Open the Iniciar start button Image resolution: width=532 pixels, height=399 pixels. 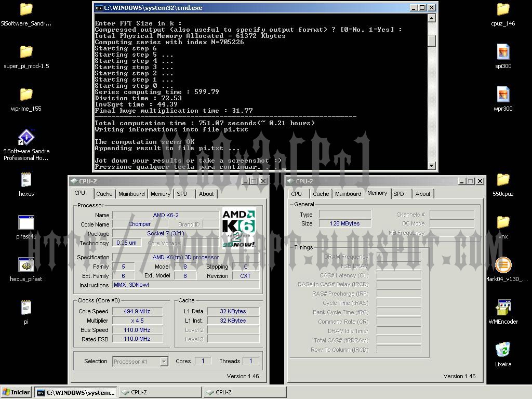pos(16,393)
